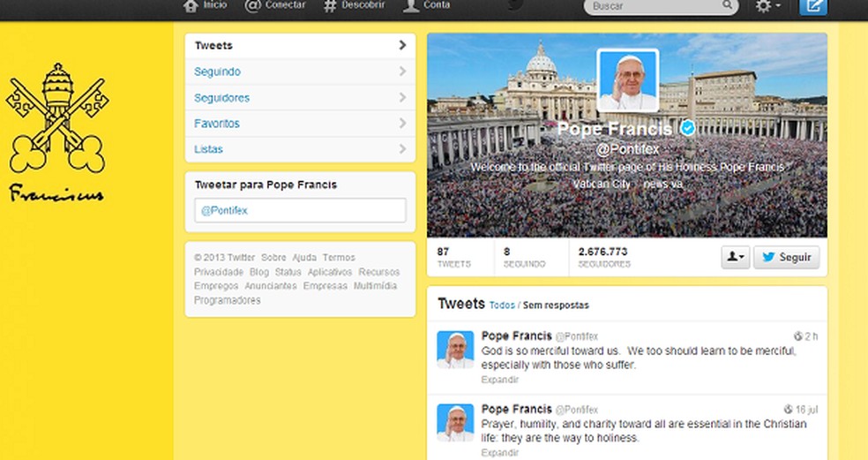
Task: Click Pope Francis name on the 16 jul tweet
Action: pos(517,409)
